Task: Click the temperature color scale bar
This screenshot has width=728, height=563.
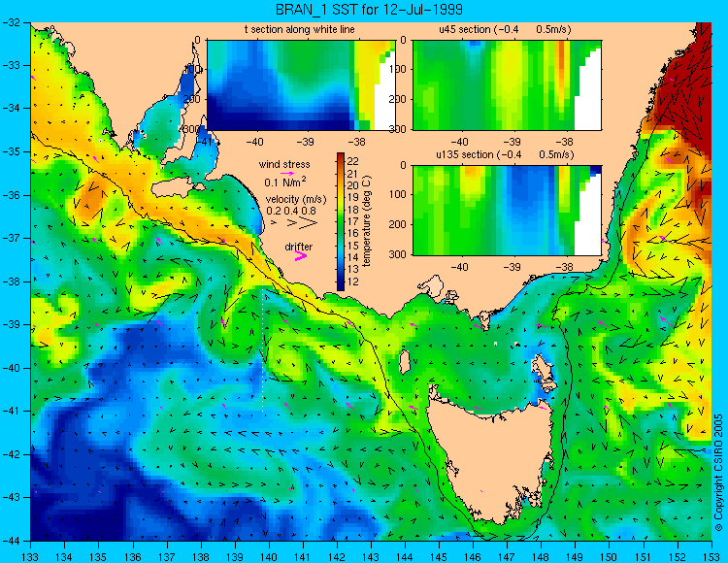Action: (x=341, y=221)
